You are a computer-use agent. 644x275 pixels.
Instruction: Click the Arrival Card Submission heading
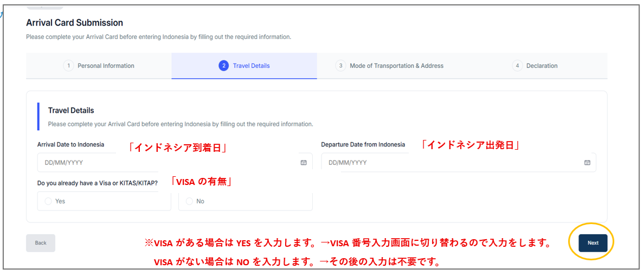pos(74,23)
